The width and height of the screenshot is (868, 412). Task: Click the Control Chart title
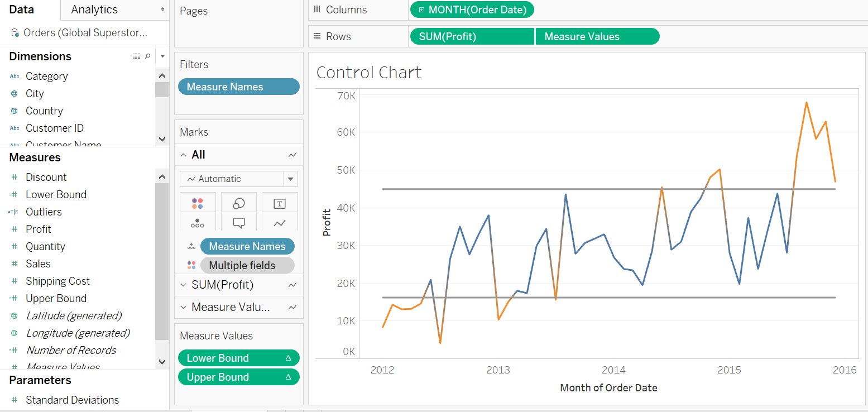click(369, 73)
